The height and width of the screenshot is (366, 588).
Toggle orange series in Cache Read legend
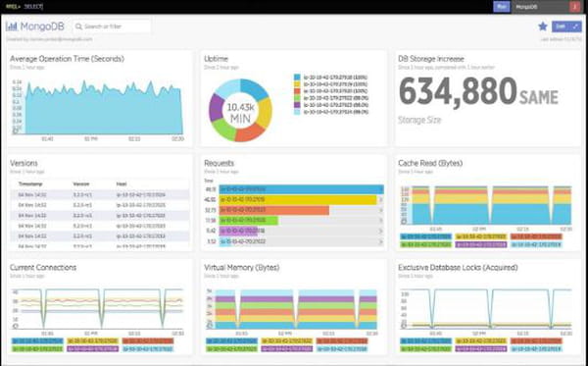[536, 236]
